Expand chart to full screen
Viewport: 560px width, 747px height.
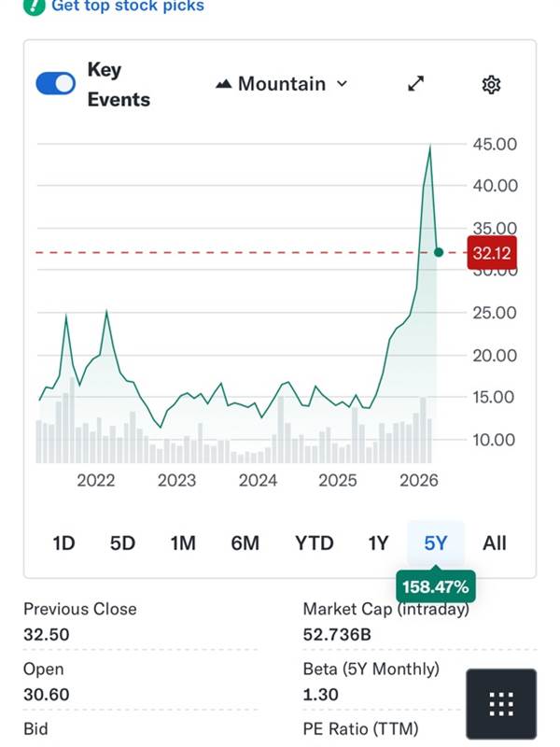(416, 84)
